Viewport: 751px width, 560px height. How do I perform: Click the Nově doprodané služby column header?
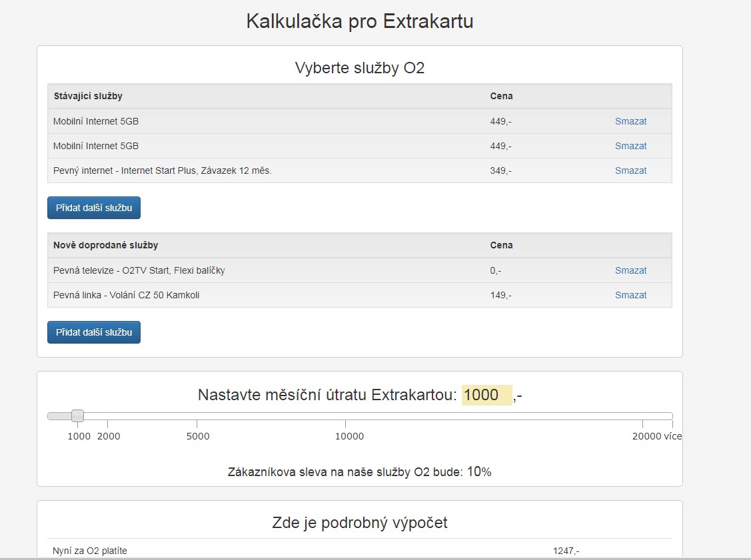pyautogui.click(x=105, y=245)
